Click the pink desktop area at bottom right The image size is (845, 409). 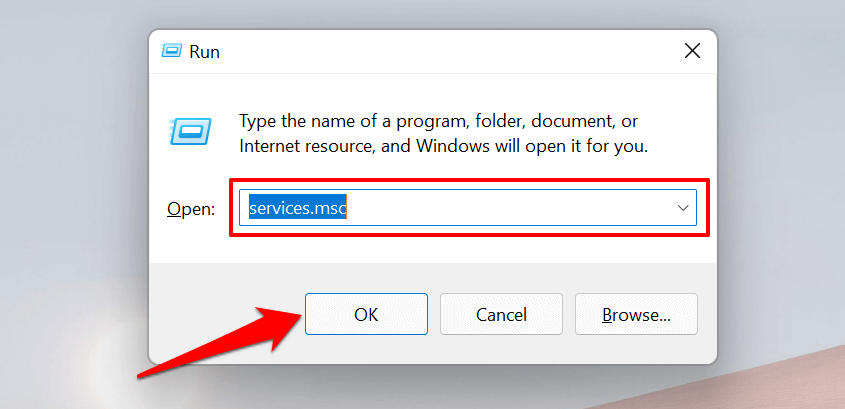790,385
